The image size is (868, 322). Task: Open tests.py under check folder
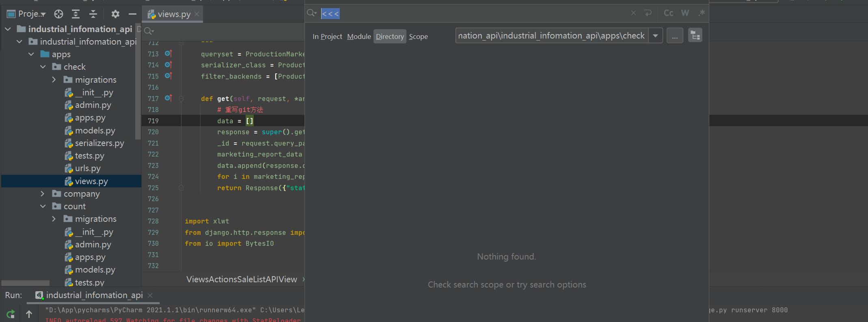point(84,156)
